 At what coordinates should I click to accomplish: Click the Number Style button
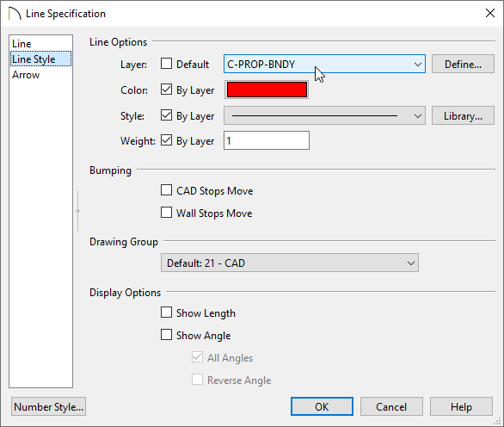pyautogui.click(x=48, y=406)
